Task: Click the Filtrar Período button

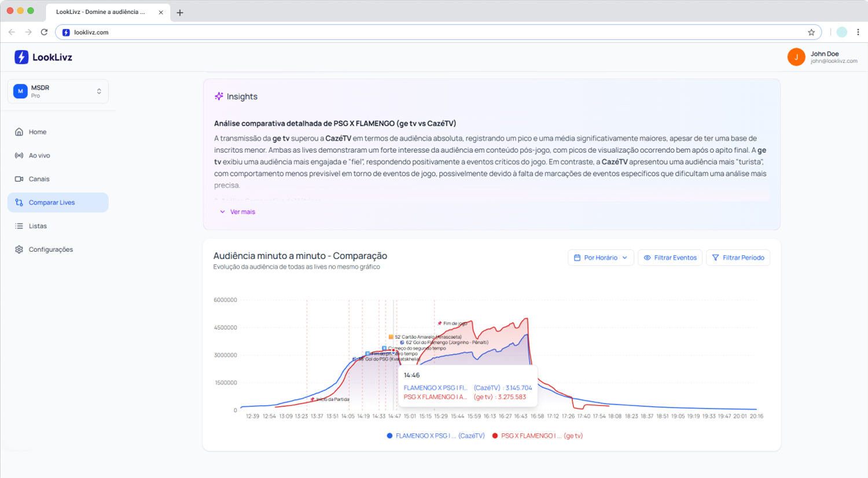Action: click(x=738, y=258)
